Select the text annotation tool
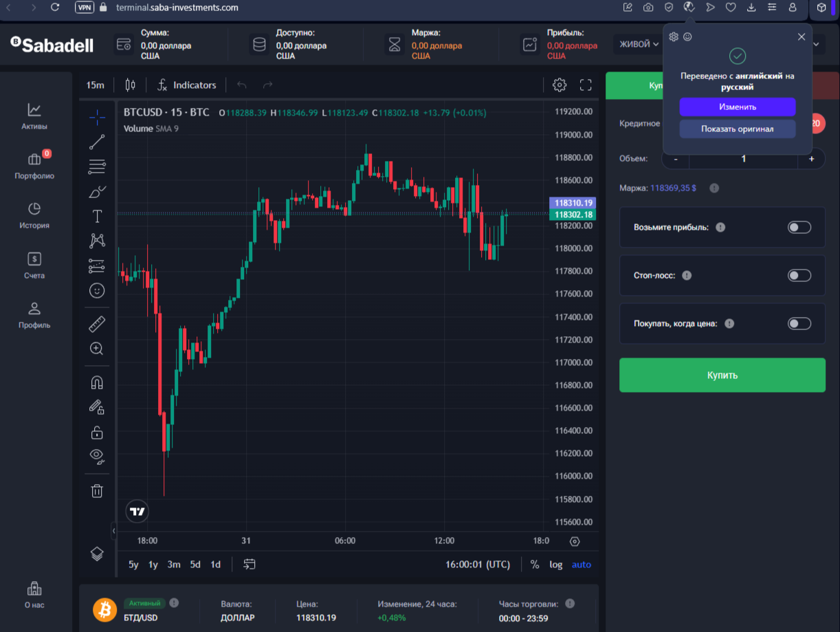The height and width of the screenshot is (632, 840). pos(97,217)
